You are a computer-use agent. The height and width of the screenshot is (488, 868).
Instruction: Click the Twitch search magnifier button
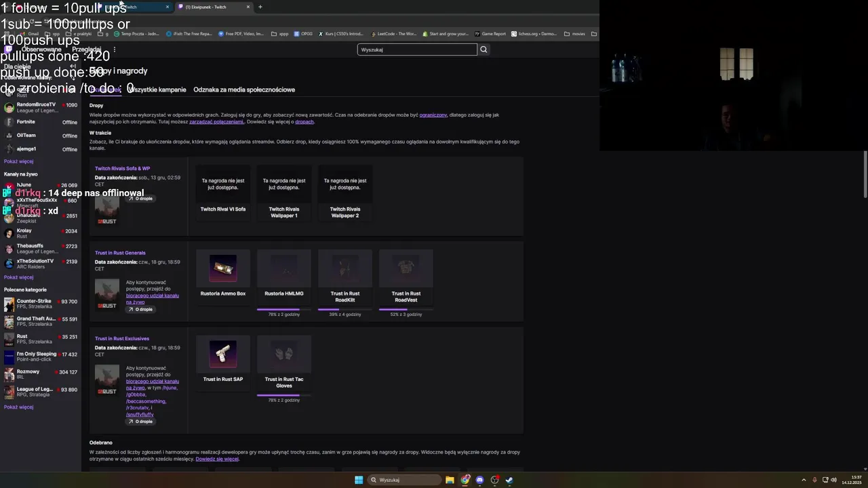(484, 49)
